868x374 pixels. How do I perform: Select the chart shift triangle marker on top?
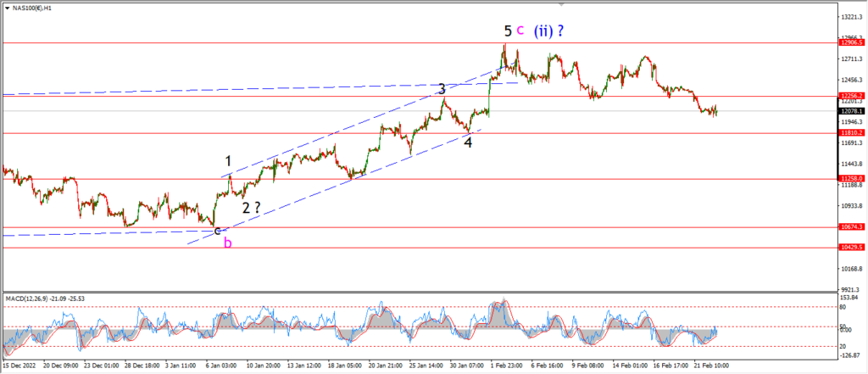(x=562, y=4)
